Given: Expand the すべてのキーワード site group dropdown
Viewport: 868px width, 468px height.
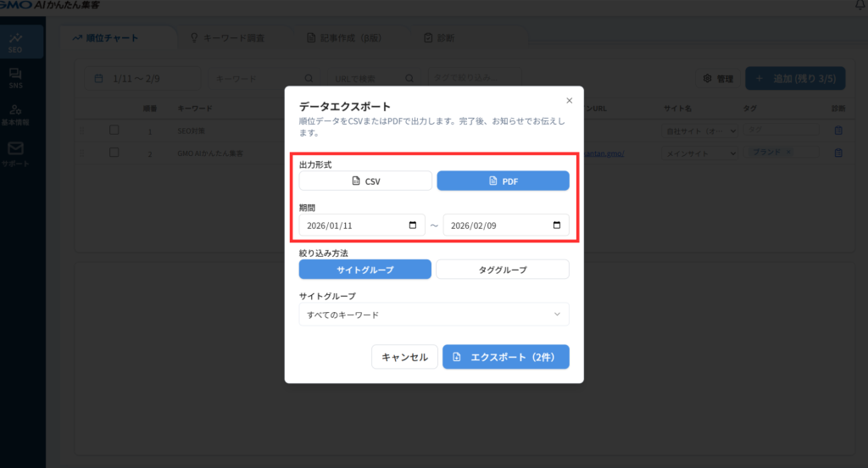Looking at the screenshot, I should [433, 315].
